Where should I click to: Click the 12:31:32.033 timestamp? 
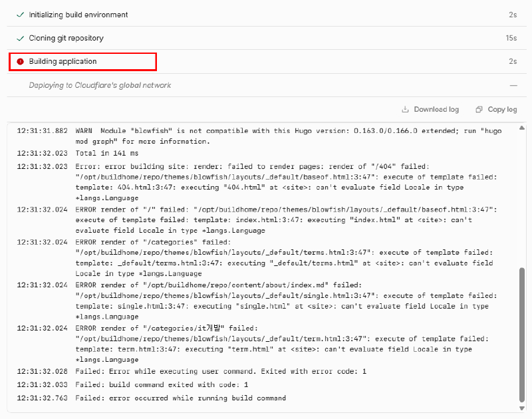(43, 384)
